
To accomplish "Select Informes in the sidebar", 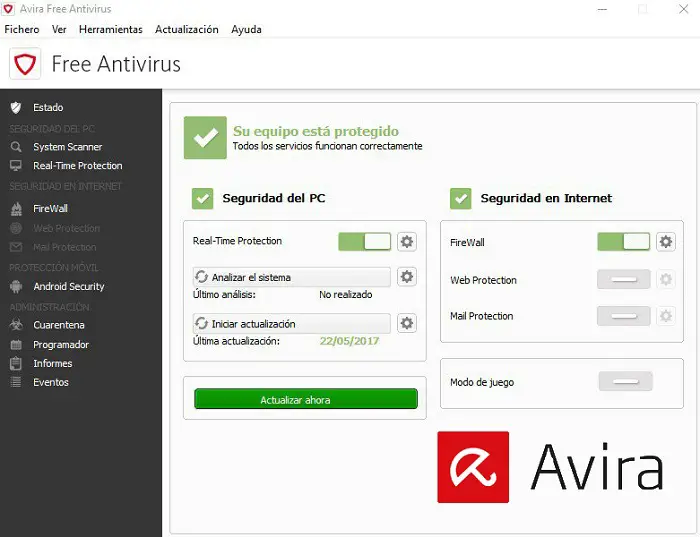I will [x=53, y=363].
